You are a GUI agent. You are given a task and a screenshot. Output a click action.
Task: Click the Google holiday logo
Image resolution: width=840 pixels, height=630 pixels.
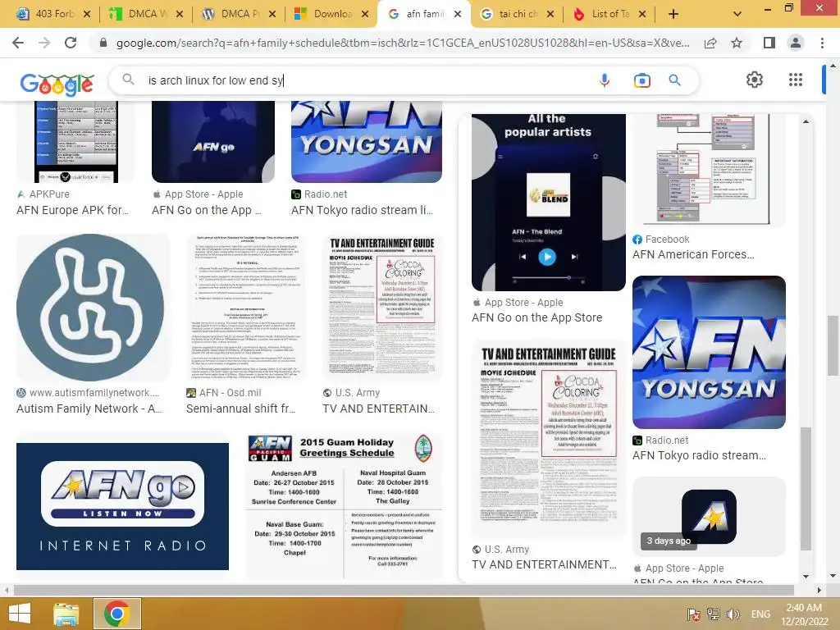[57, 84]
